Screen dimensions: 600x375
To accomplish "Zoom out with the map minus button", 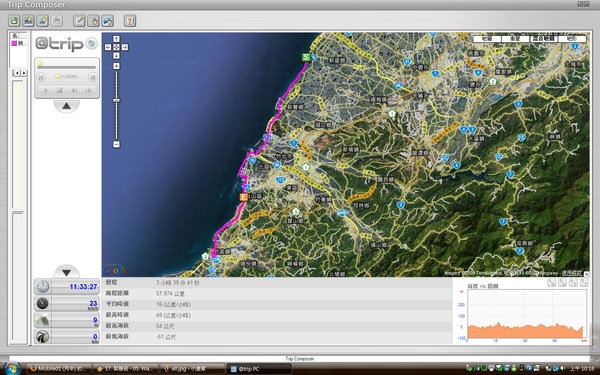I will coord(116,144).
